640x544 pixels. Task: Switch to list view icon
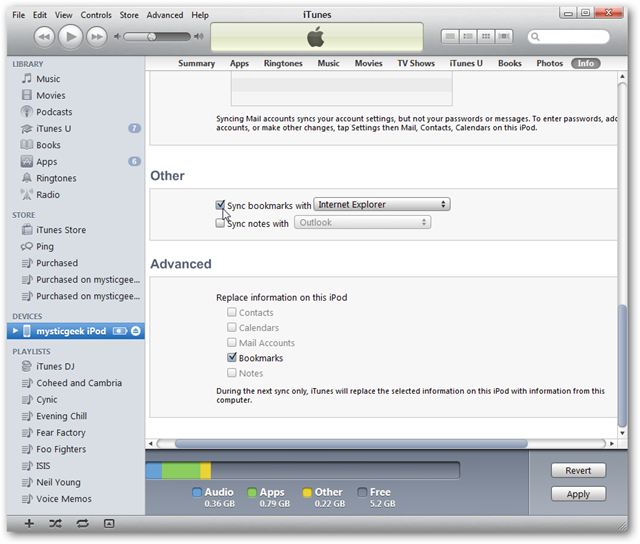coord(450,37)
